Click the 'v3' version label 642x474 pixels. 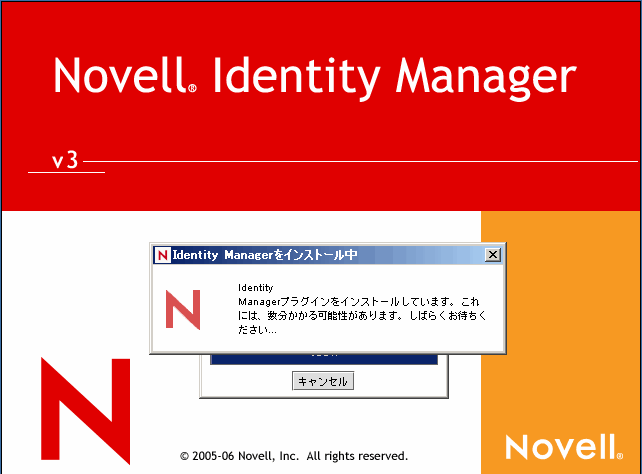coord(65,160)
